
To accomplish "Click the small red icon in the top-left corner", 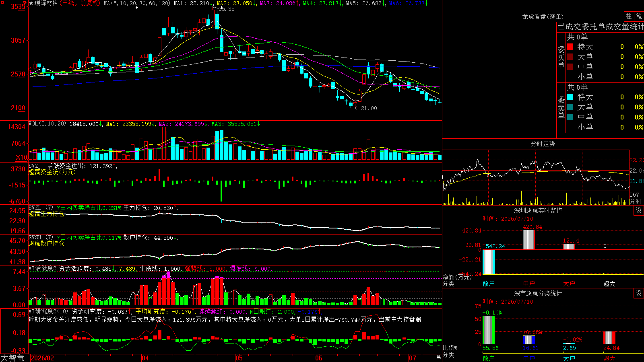I will pos(2,2).
